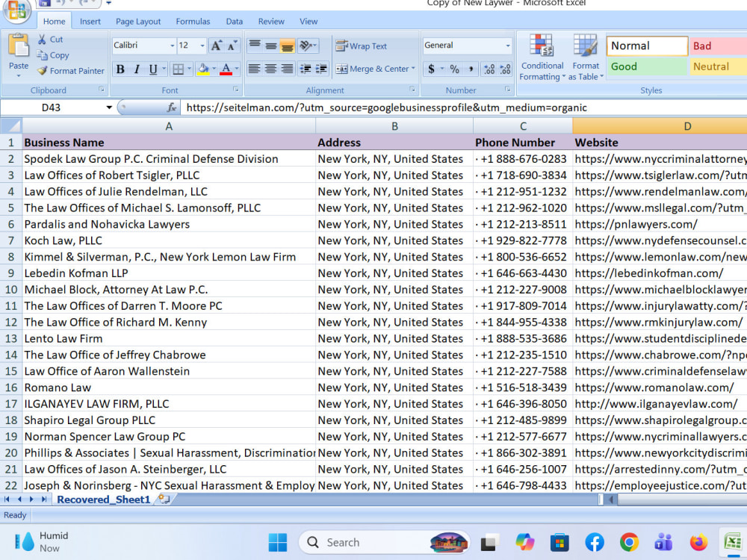747x560 pixels.
Task: Click the Insert Function fx icon
Action: click(x=172, y=108)
